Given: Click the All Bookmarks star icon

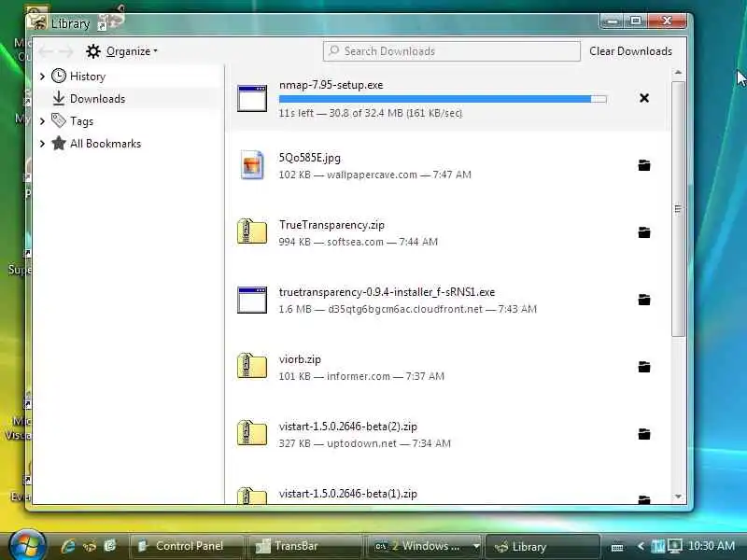Looking at the screenshot, I should click(x=59, y=143).
